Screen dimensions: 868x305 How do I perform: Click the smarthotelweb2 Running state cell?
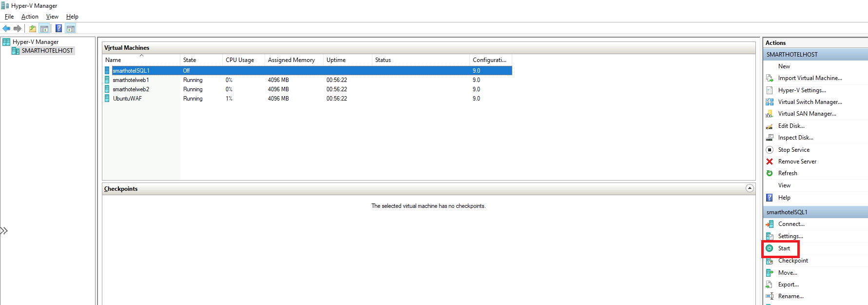[193, 89]
